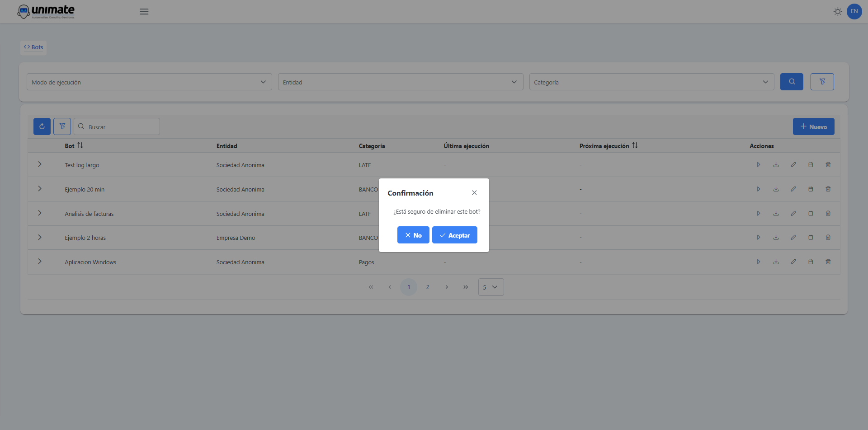868x430 pixels.
Task: Clear table filters with funnel icon
Action: 62,126
